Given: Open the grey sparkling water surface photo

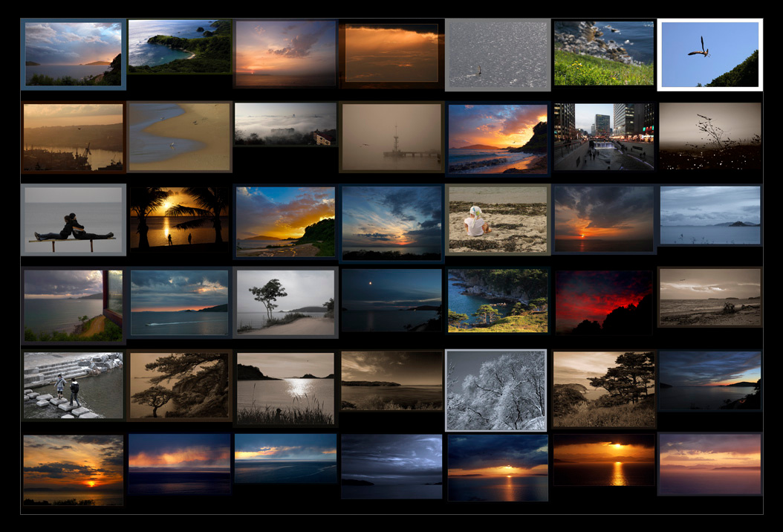Looking at the screenshot, I should (498, 55).
